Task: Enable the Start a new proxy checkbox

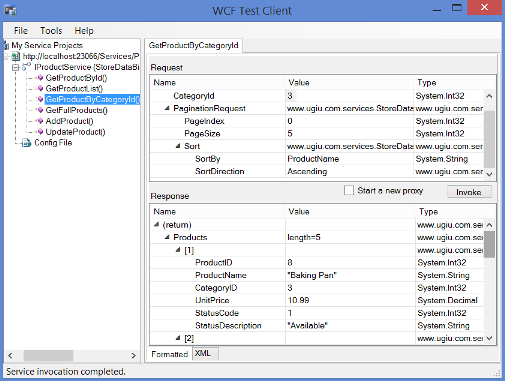Action: click(349, 190)
